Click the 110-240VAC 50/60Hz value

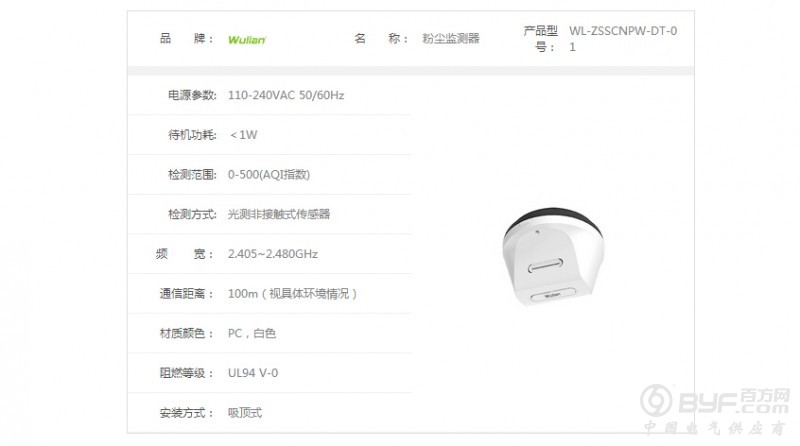[x=286, y=95]
